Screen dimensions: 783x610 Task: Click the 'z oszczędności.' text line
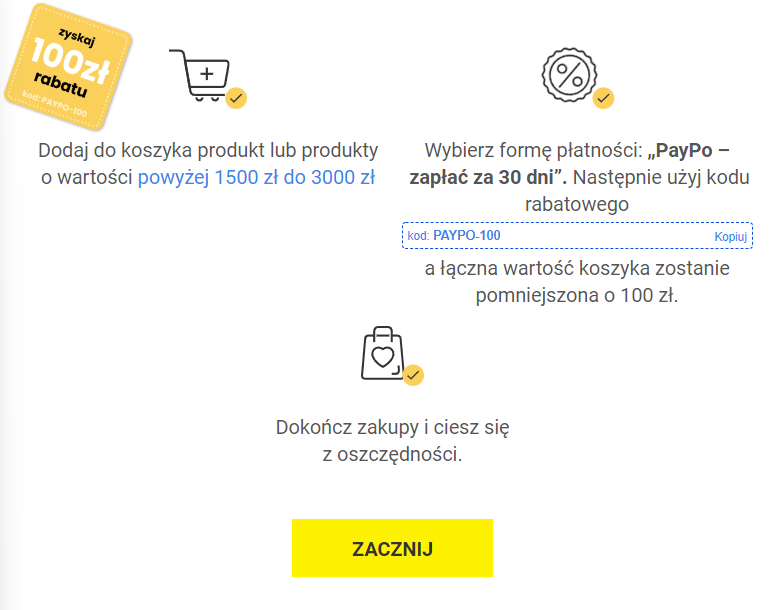point(392,455)
